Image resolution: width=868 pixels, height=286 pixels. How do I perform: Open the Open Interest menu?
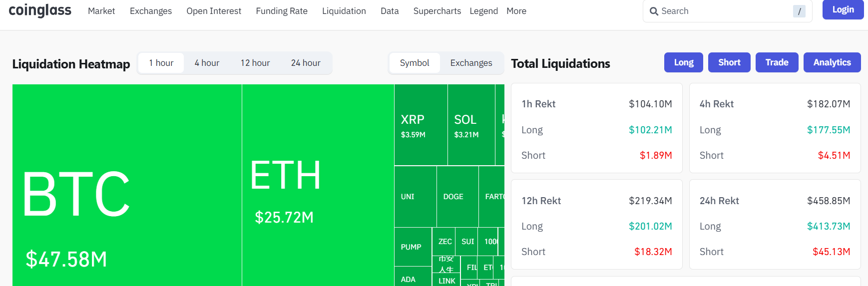tap(214, 11)
